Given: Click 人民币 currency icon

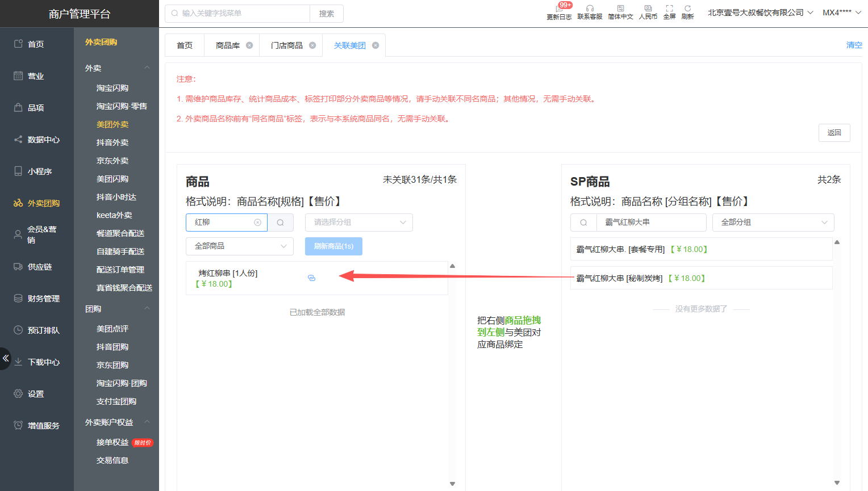Looking at the screenshot, I should pos(648,9).
